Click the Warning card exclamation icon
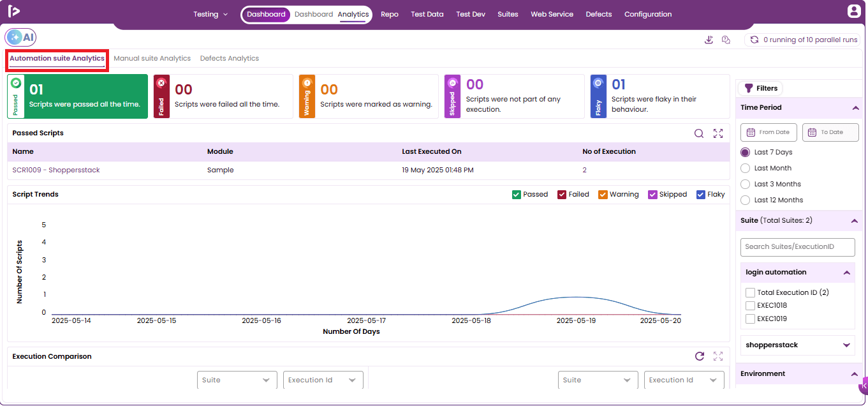The image size is (868, 406). click(307, 83)
